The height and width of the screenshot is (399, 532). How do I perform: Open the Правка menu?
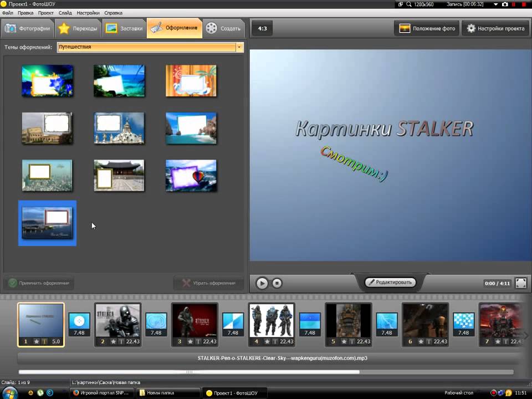(x=25, y=13)
